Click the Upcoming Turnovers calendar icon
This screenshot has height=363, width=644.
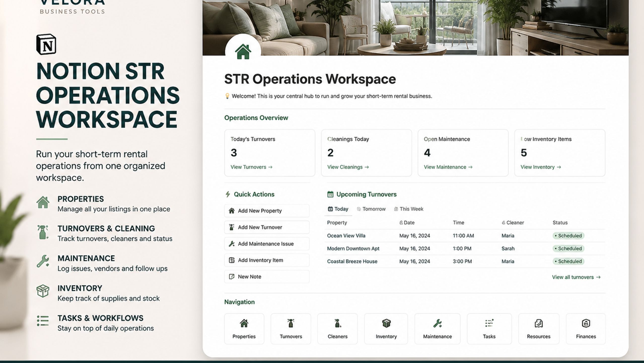330,194
